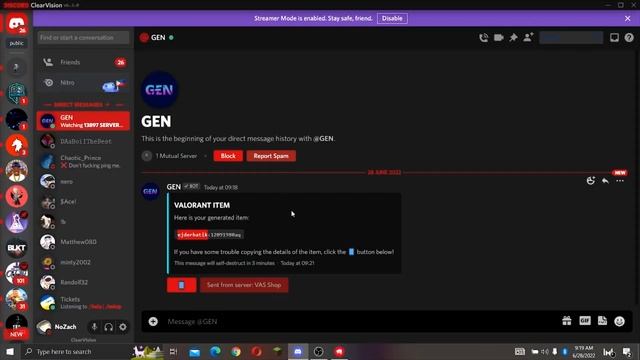Open Discord home direct messages button
This screenshot has height=360, width=640.
(x=17, y=24)
